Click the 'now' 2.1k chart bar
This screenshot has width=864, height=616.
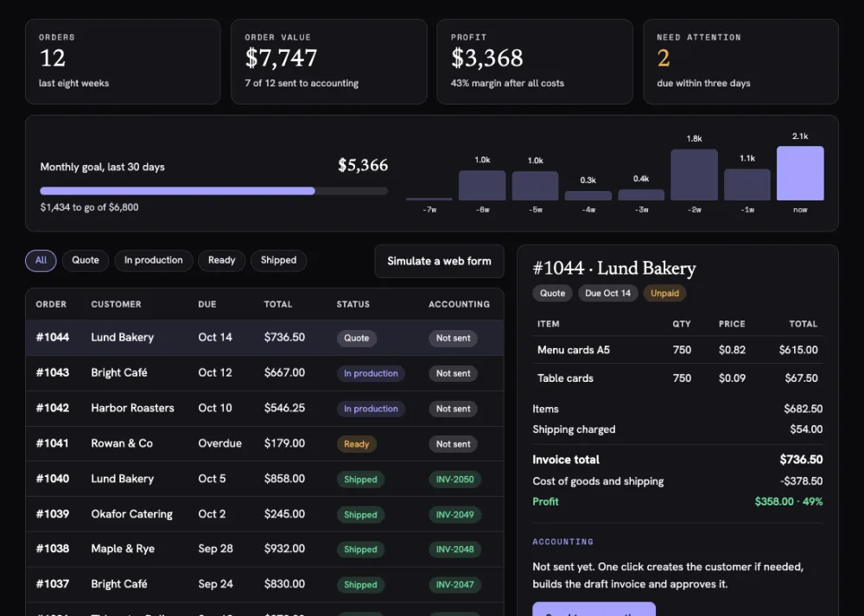click(x=800, y=173)
